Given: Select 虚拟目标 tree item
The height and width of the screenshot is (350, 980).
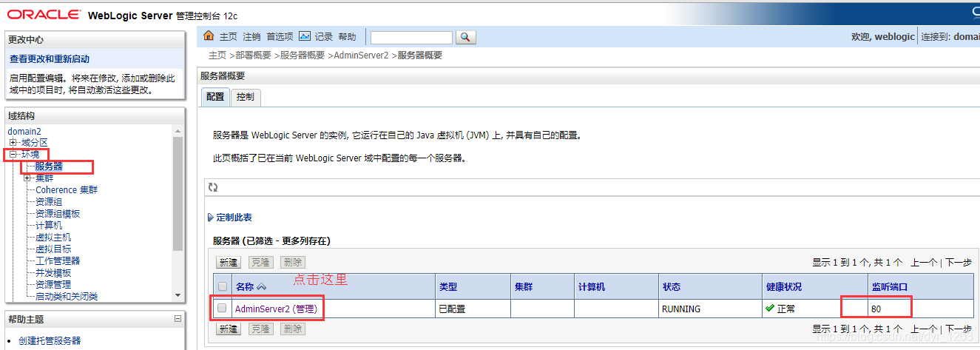Looking at the screenshot, I should [53, 249].
